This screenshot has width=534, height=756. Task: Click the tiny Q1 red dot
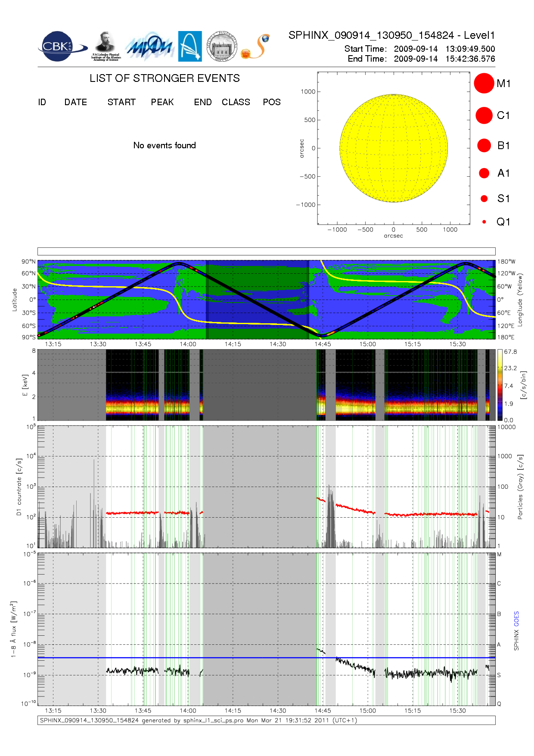[484, 222]
